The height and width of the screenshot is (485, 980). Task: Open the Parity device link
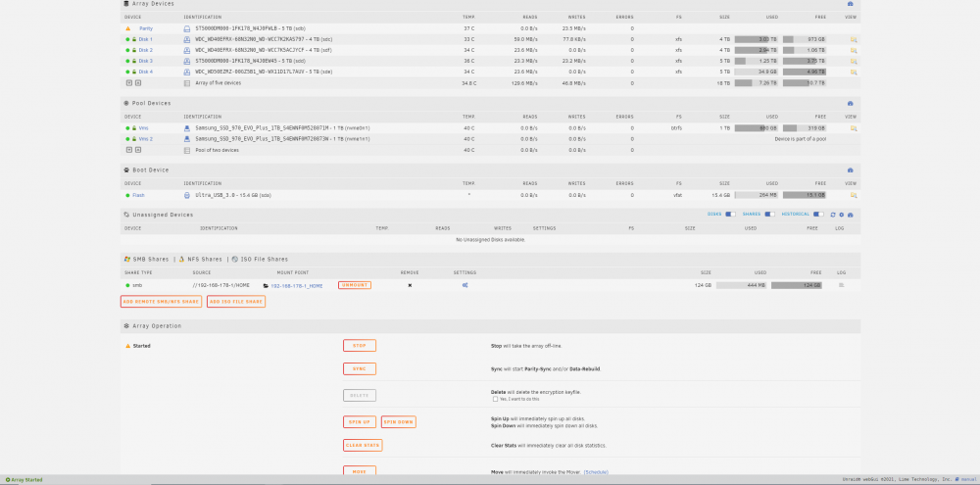coord(146,28)
